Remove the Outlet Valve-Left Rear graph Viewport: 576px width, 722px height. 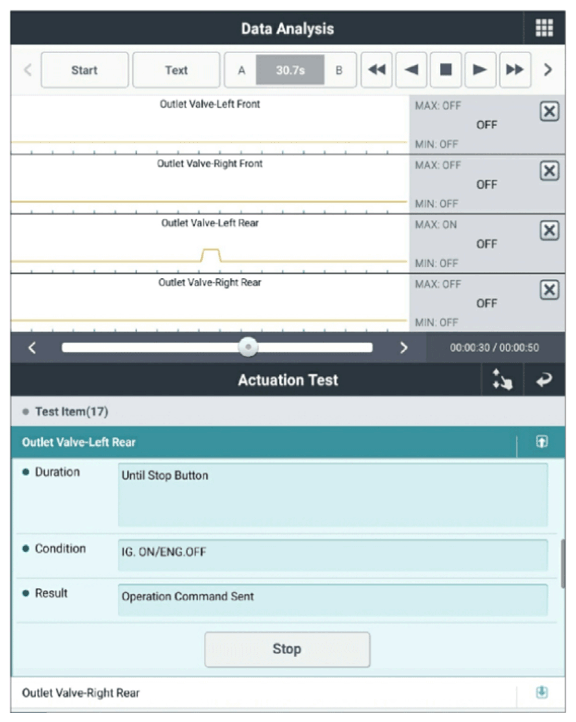549,230
